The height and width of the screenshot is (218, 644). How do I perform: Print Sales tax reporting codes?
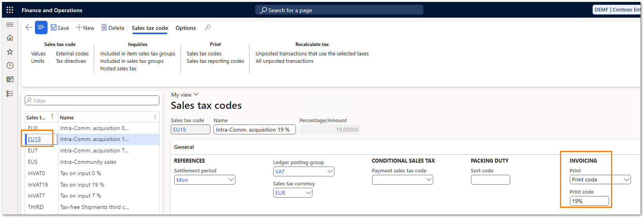coord(215,61)
